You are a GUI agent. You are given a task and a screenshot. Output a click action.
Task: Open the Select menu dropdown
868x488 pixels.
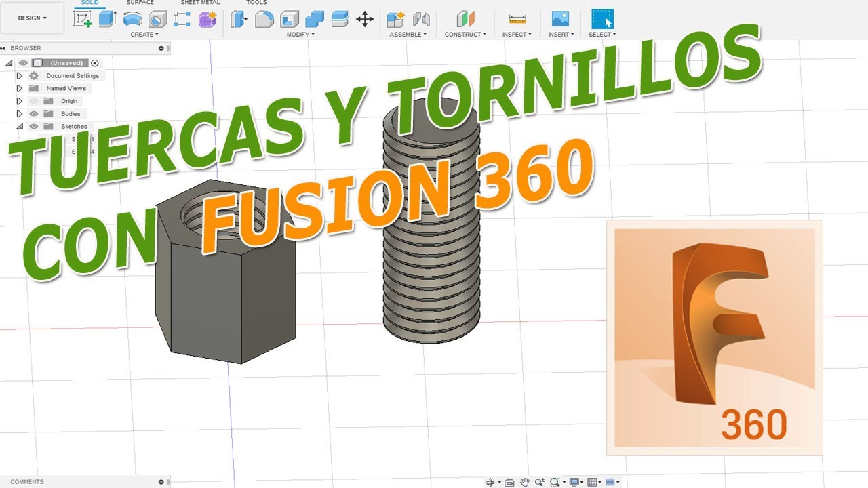coord(602,34)
